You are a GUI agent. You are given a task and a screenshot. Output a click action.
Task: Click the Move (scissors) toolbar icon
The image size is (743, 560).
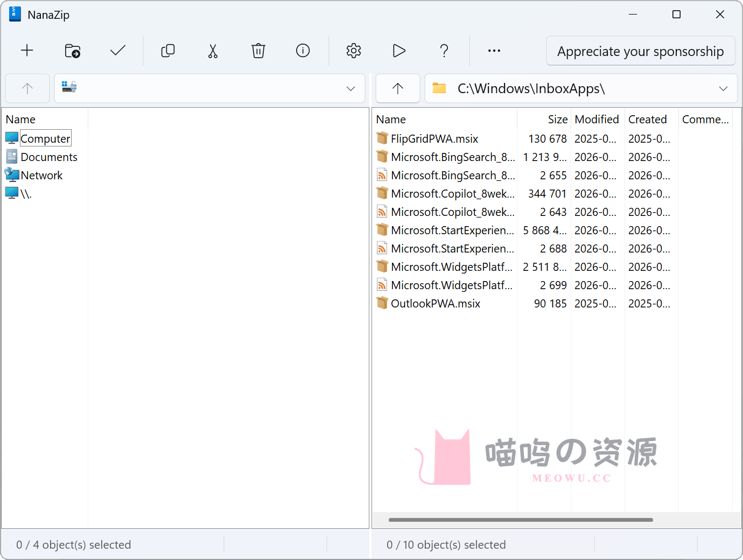(x=213, y=51)
